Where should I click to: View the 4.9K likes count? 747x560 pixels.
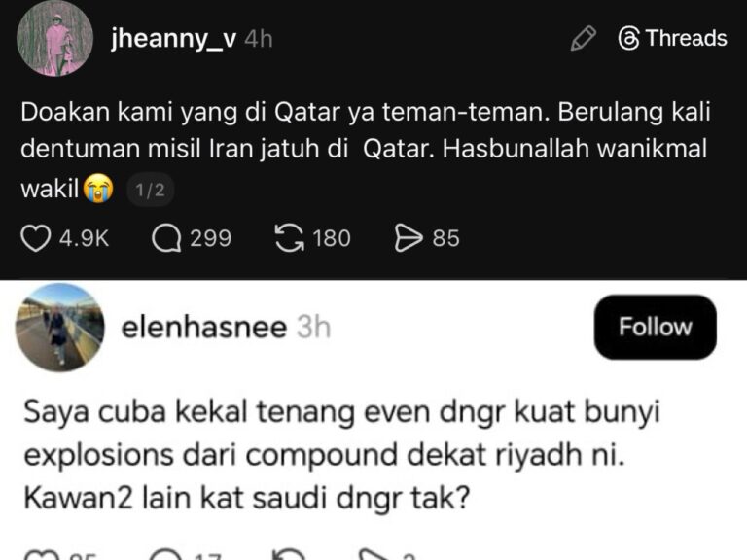pos(84,238)
